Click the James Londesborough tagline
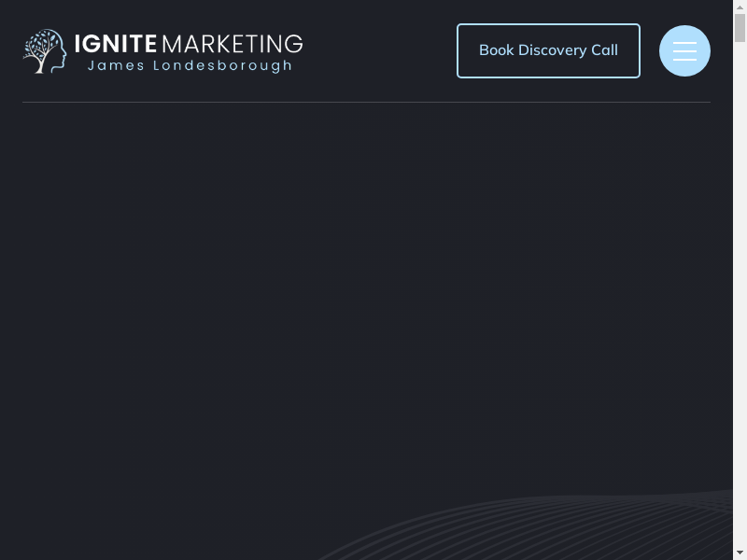Viewport: 747px width, 560px height. click(190, 66)
